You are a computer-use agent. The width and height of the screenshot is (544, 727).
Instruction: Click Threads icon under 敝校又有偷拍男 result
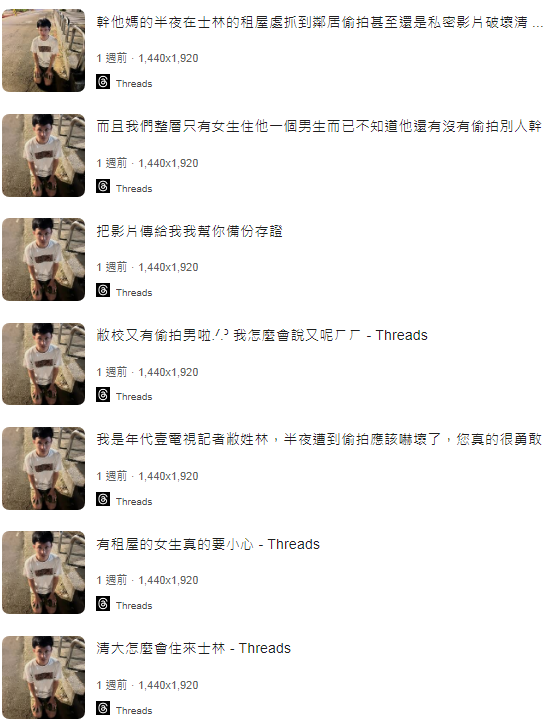pos(103,395)
